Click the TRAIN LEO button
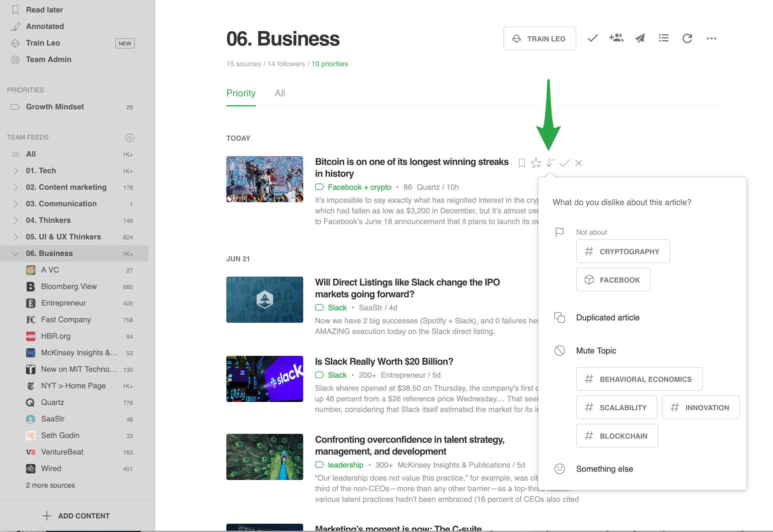This screenshot has height=532, width=773. coord(540,38)
